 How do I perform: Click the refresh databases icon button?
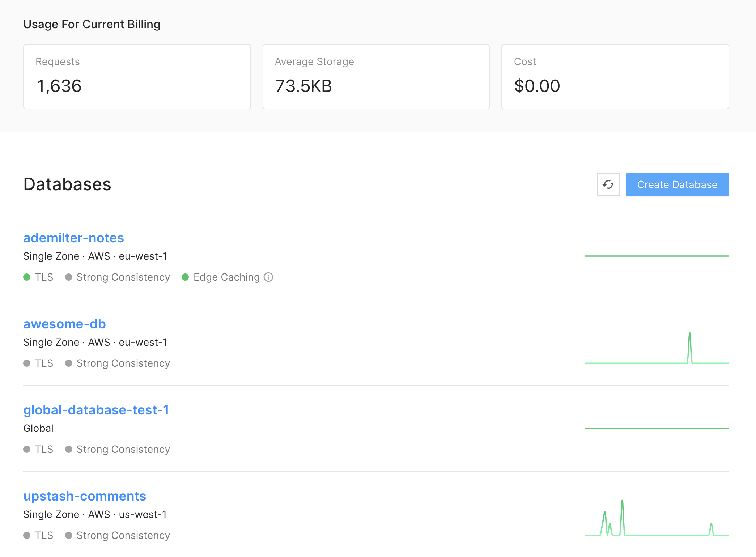608,184
